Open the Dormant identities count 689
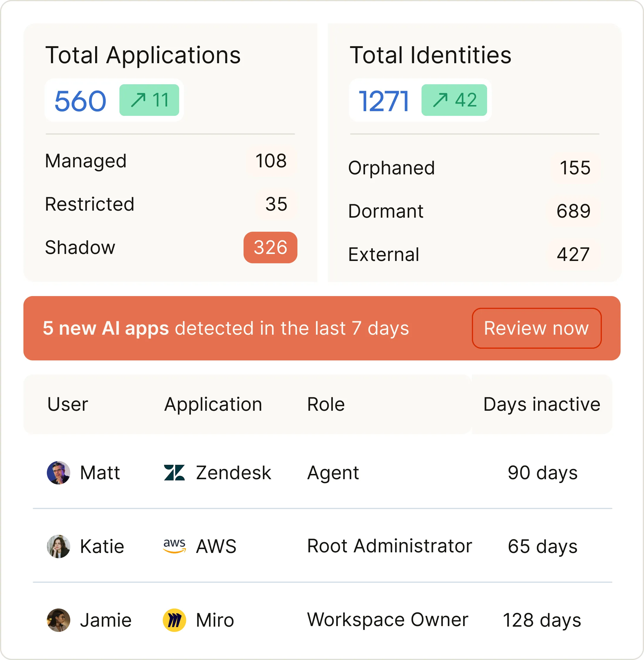The image size is (644, 660). click(x=573, y=211)
